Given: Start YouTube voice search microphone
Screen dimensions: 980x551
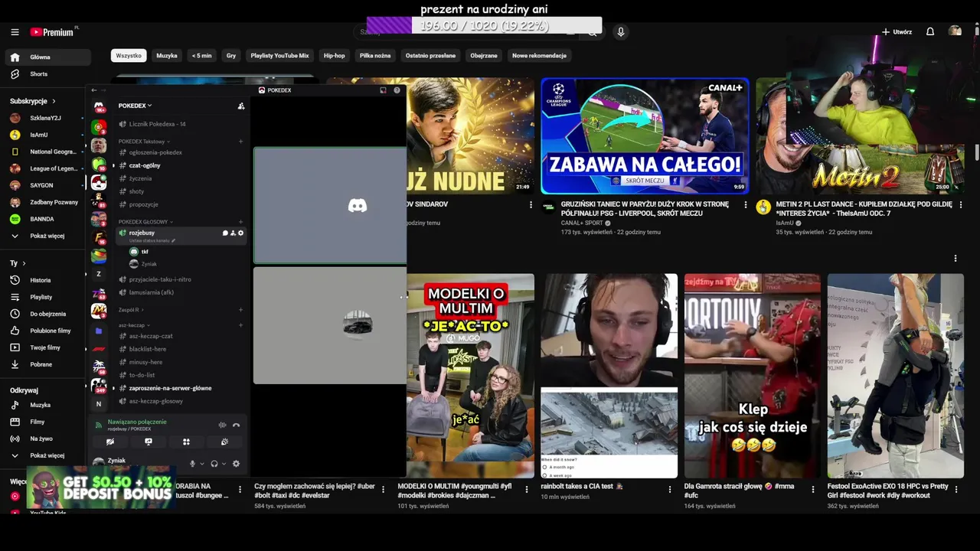Looking at the screenshot, I should (x=621, y=32).
